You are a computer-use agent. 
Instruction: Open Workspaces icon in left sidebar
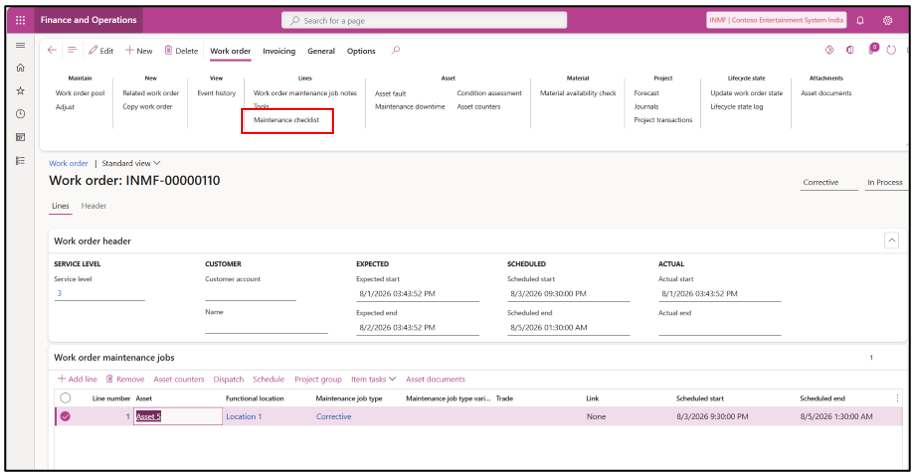(20, 137)
